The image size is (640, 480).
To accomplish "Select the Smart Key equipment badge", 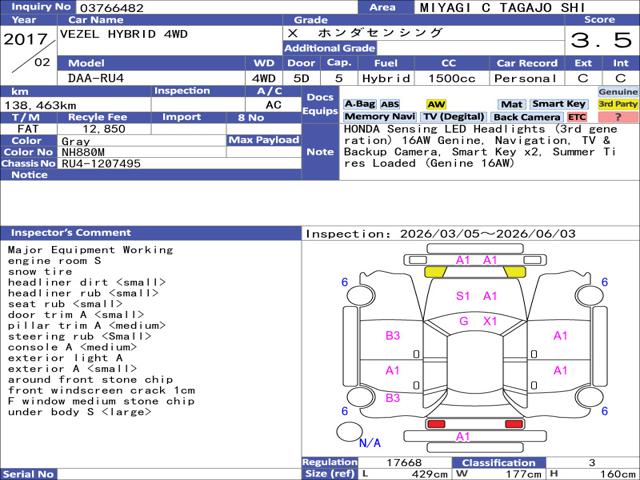I will click(559, 104).
